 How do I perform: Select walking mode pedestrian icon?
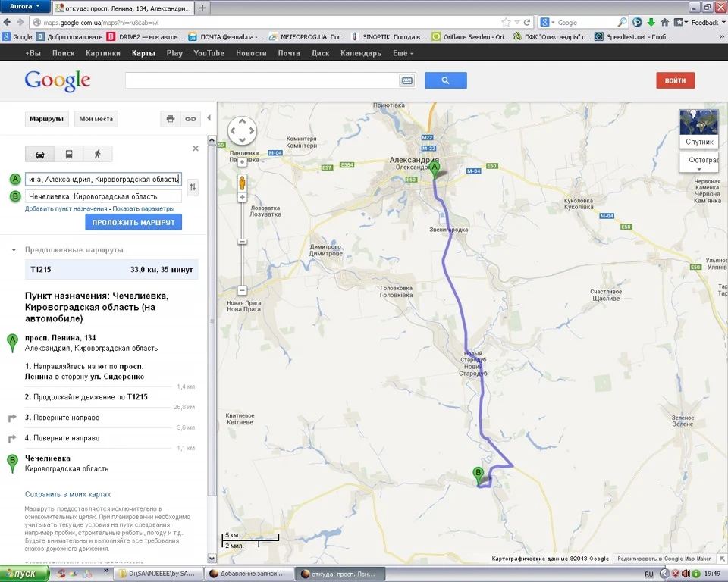tap(98, 154)
